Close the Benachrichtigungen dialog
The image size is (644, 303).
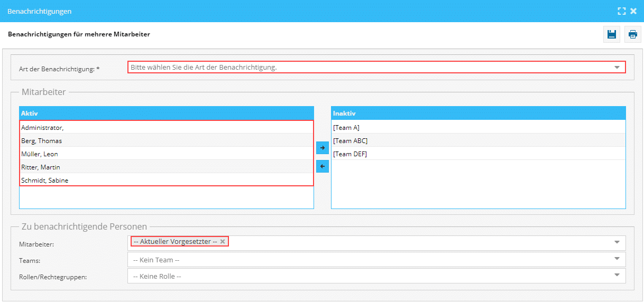[x=633, y=11]
